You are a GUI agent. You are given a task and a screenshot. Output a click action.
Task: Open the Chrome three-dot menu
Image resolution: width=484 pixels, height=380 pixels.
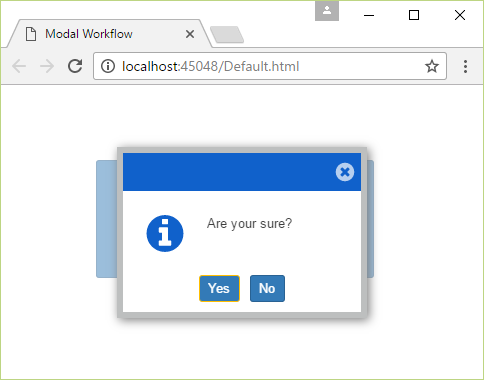click(x=465, y=66)
